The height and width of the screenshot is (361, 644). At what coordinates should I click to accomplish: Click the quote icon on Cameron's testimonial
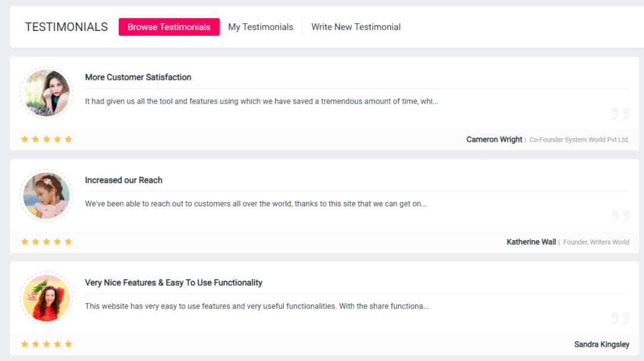coord(620,113)
